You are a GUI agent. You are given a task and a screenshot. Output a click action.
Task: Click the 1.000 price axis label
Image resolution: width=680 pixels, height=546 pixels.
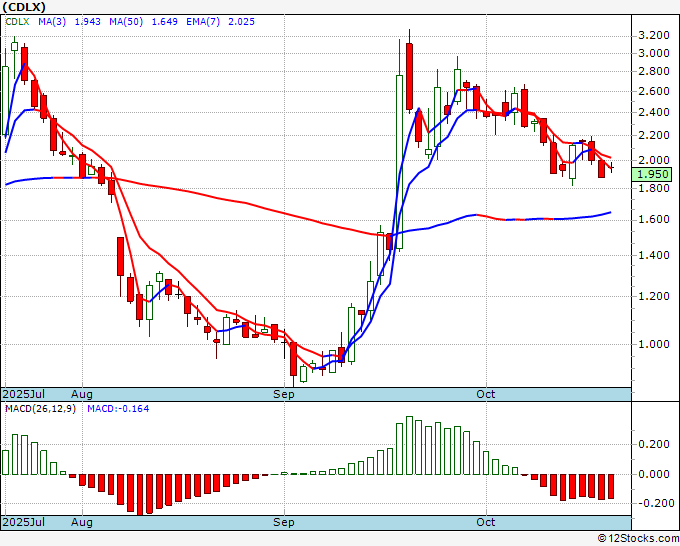(654, 344)
